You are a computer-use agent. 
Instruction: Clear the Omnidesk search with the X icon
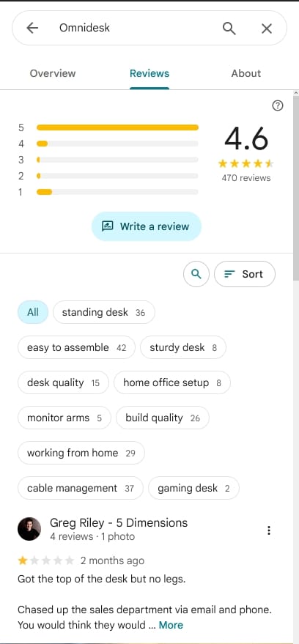(267, 29)
